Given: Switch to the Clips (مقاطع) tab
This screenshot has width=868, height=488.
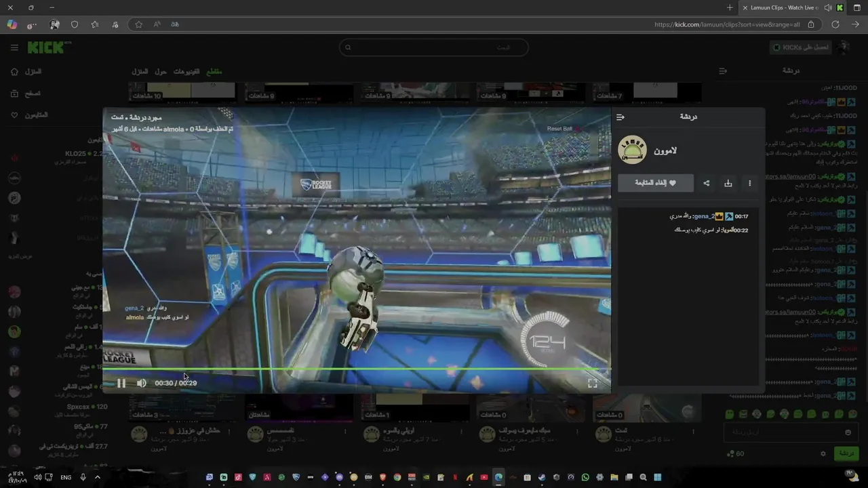Looking at the screenshot, I should click(x=214, y=72).
